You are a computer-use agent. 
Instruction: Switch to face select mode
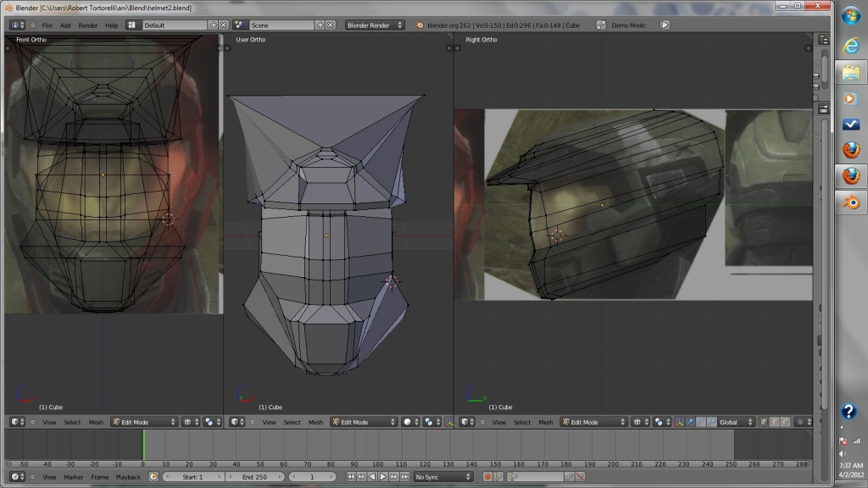[785, 422]
